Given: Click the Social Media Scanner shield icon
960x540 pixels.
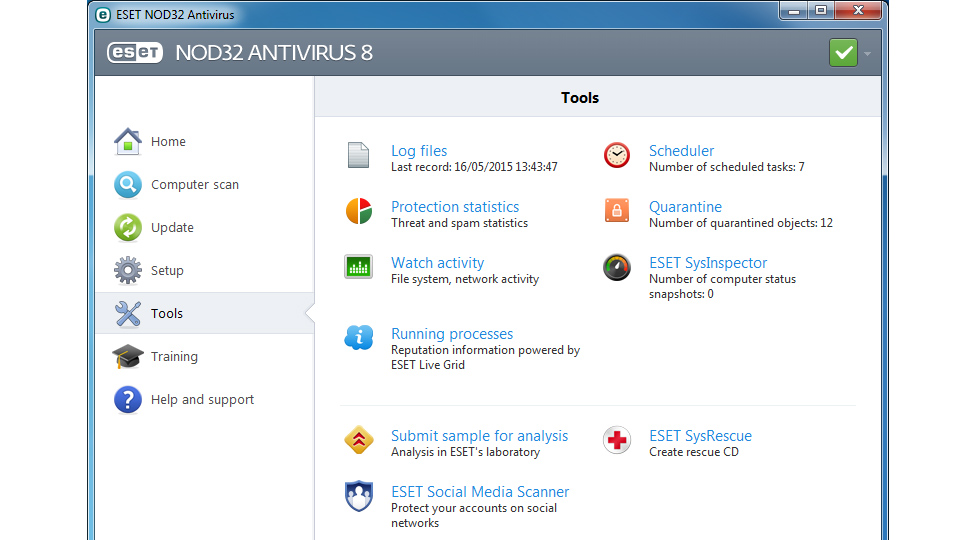Looking at the screenshot, I should coord(359,496).
